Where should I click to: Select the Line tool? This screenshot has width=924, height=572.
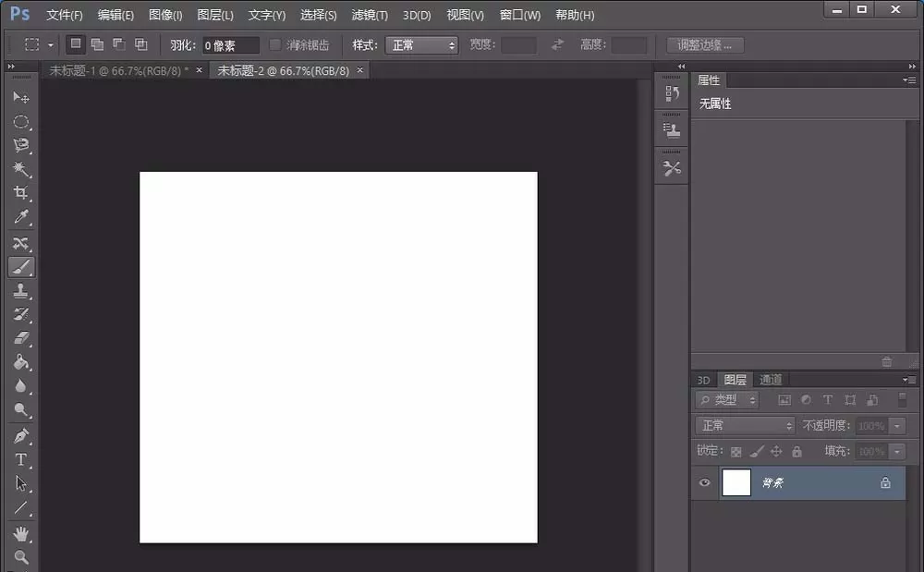pyautogui.click(x=21, y=508)
